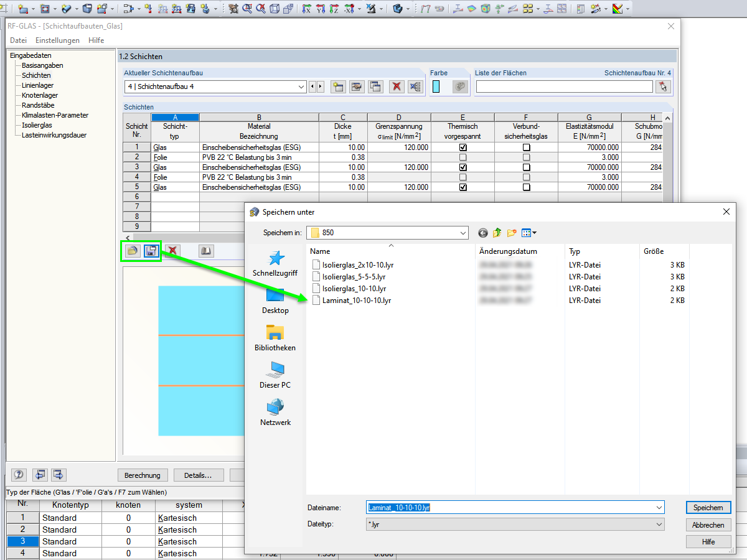
Task: Click the grayed palette icon next to Farbe
Action: (460, 86)
